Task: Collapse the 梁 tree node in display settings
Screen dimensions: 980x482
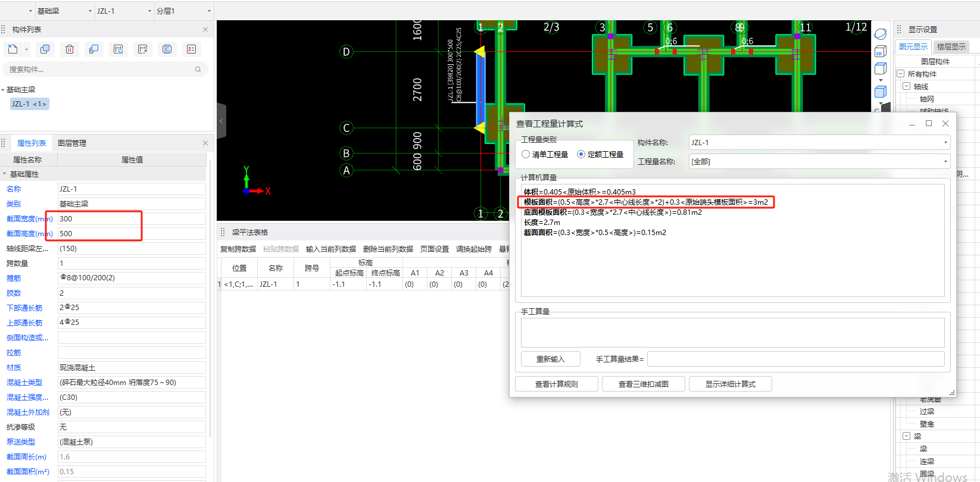Action: [x=906, y=436]
